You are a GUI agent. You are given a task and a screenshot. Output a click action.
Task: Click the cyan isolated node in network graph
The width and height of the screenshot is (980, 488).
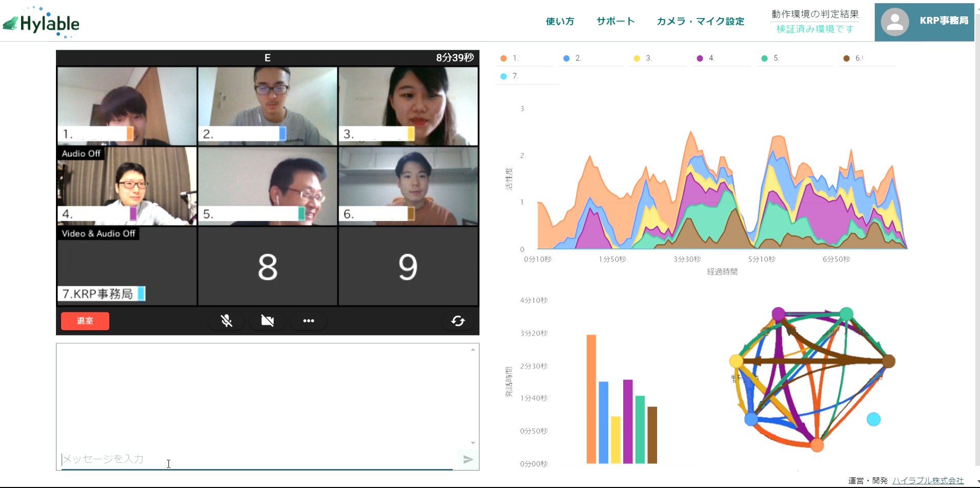point(873,419)
